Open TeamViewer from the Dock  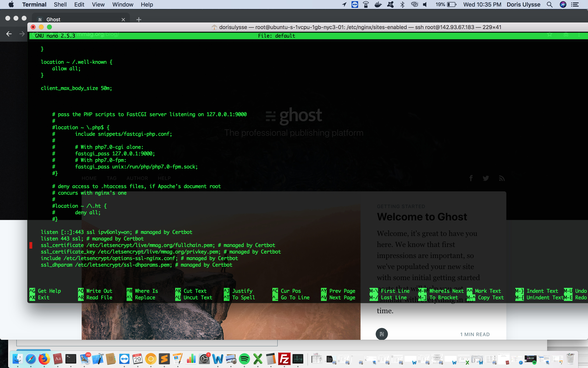[124, 359]
